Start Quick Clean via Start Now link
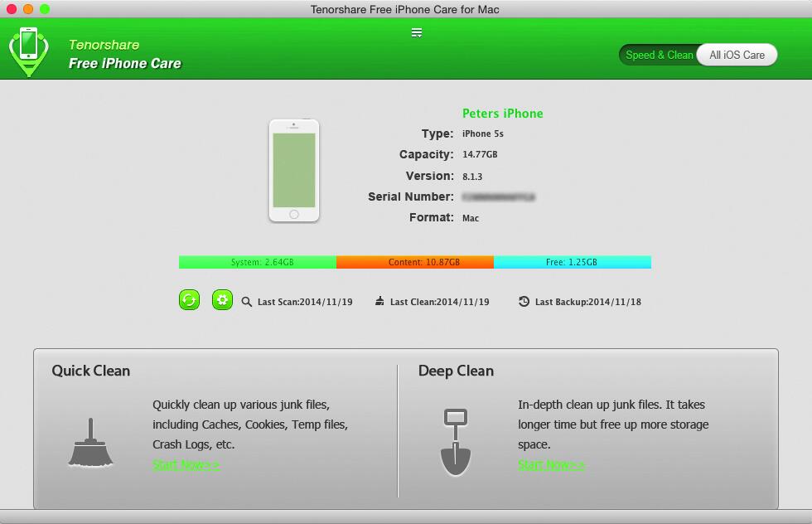The width and height of the screenshot is (812, 524). [x=186, y=464]
